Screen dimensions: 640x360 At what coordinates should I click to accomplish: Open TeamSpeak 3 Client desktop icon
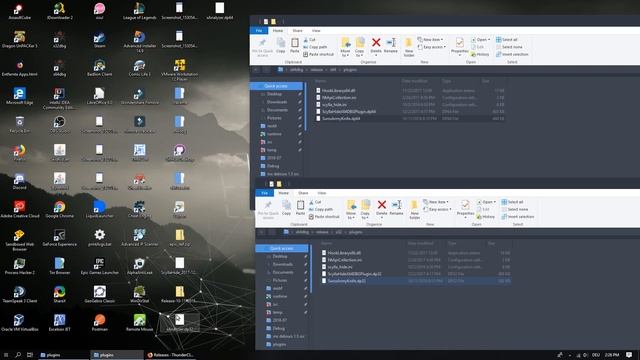pos(19,295)
